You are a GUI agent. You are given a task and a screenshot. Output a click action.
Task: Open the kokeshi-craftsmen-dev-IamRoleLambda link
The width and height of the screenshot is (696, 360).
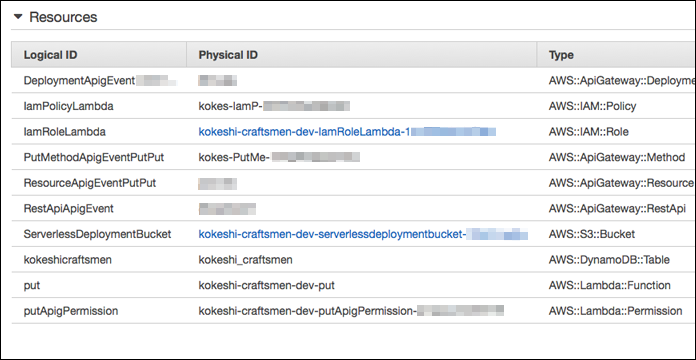click(x=347, y=132)
